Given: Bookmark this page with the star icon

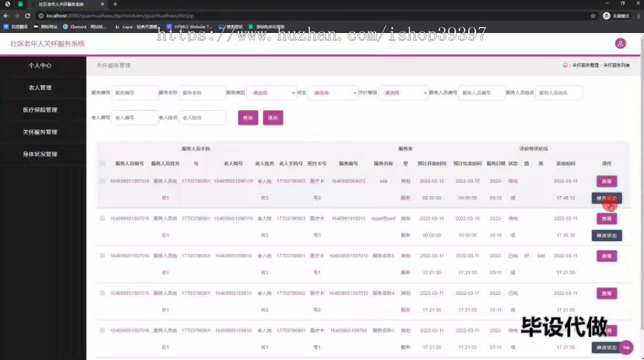Looking at the screenshot, I should tap(593, 16).
